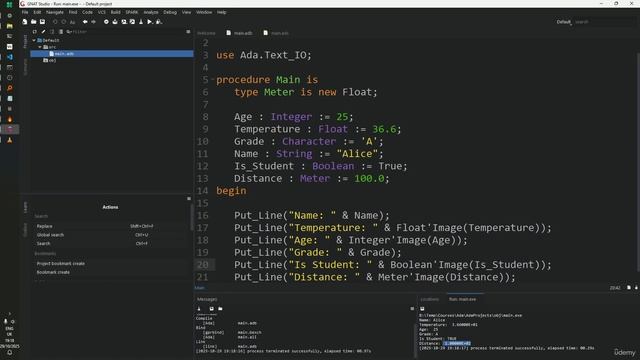Click the pencil edit icon in Project view
640x360 pixels.
pos(43,31)
